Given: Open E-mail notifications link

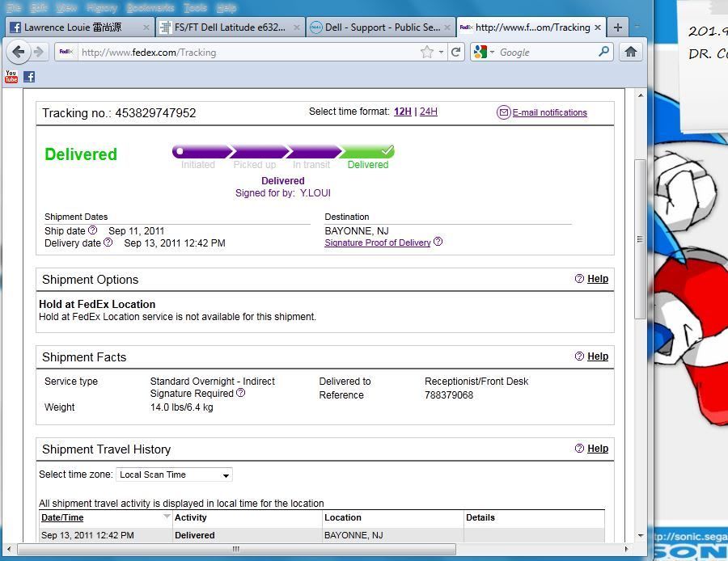Looking at the screenshot, I should pos(550,112).
